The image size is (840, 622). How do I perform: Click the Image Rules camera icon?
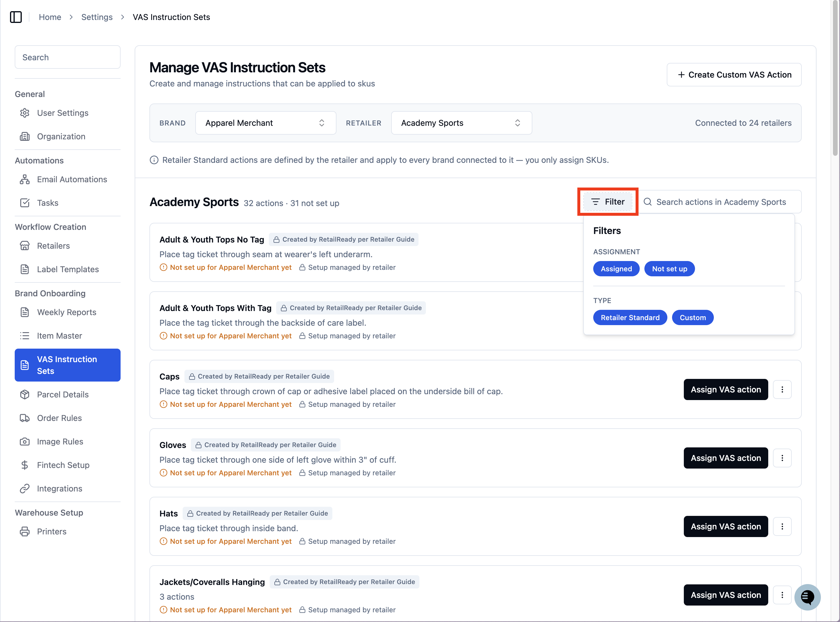tap(25, 441)
